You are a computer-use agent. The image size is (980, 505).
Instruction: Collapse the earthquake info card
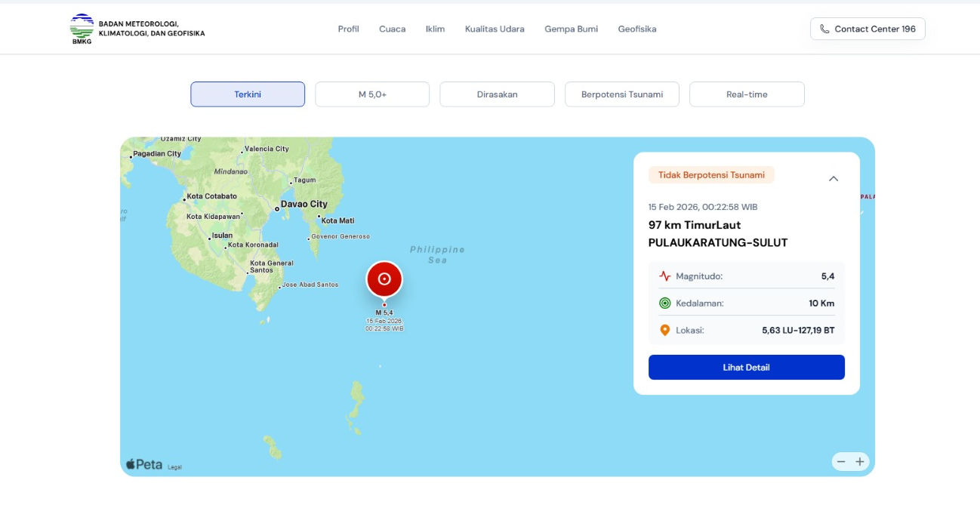[834, 177]
